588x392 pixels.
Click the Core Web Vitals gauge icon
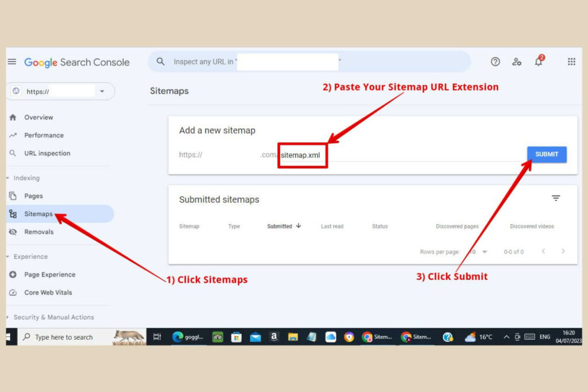click(13, 293)
